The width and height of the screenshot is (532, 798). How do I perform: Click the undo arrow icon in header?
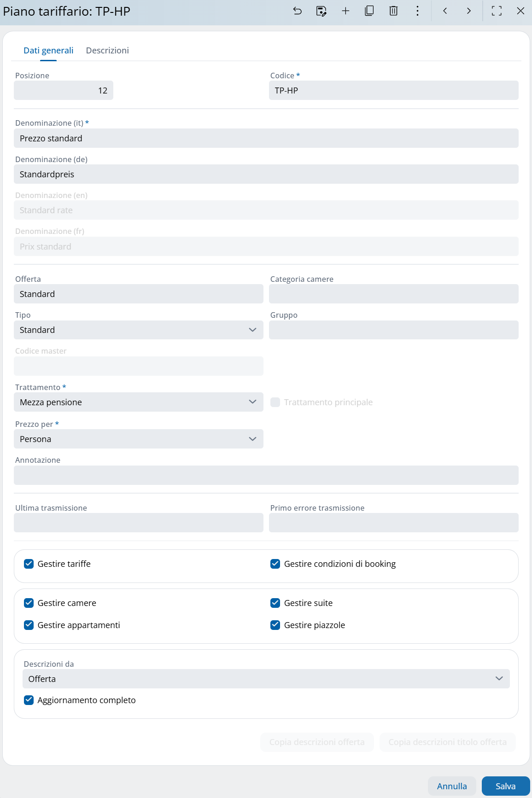pyautogui.click(x=298, y=11)
